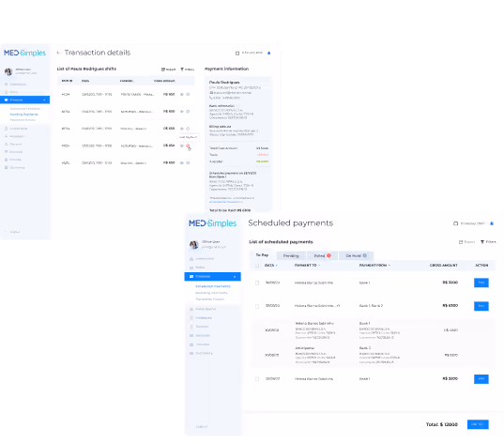Image resolution: width=504 pixels, height=444 pixels.
Task: Click Export above the shifts list
Action: coord(168,69)
